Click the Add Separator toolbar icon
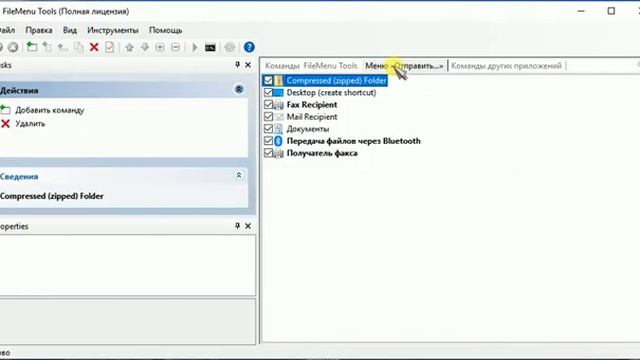The height and width of the screenshot is (360, 640). click(x=62, y=47)
